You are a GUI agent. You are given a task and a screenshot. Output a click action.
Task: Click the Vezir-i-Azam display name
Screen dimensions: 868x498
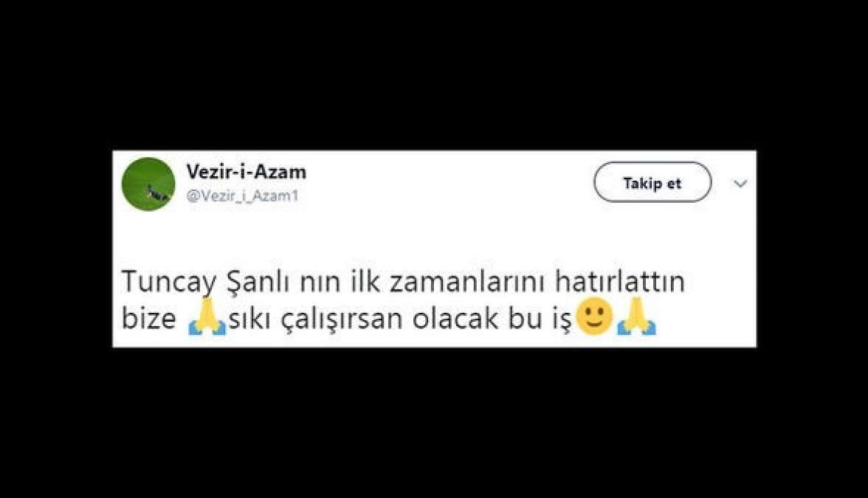pyautogui.click(x=247, y=172)
